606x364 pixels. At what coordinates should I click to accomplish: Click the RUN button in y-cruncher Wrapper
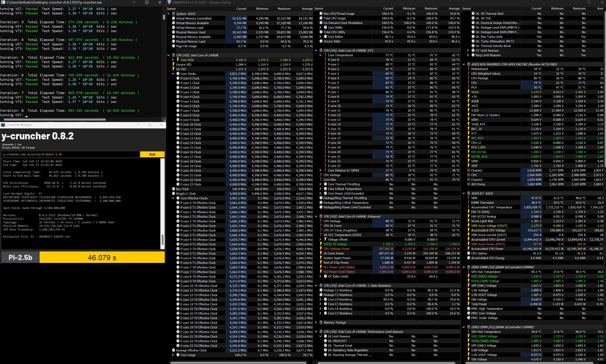(152, 155)
